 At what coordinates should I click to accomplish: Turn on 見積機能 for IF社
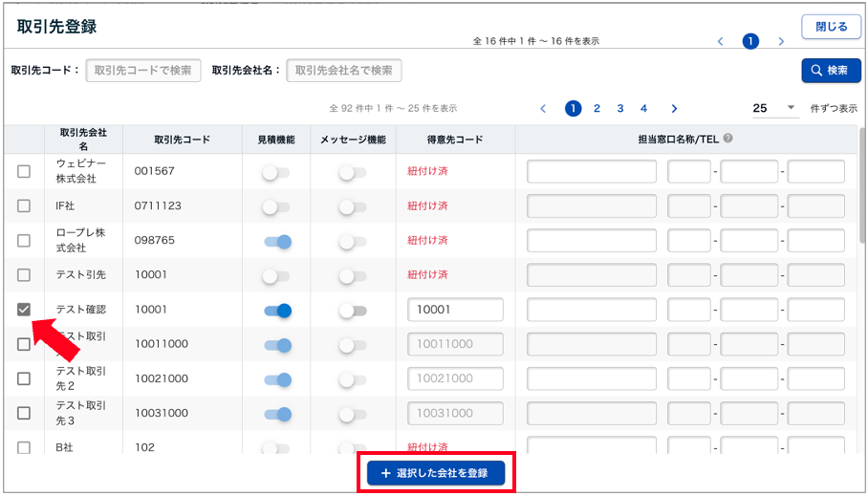(x=275, y=206)
